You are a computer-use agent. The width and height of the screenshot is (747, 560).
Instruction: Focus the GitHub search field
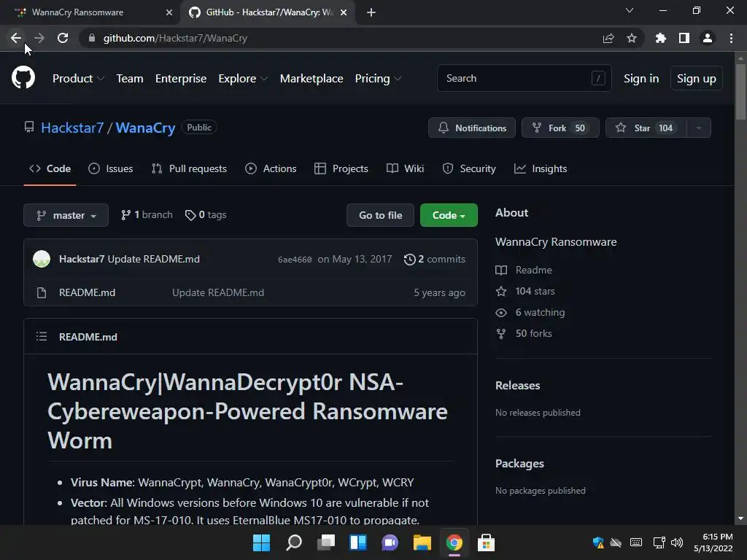pos(524,78)
